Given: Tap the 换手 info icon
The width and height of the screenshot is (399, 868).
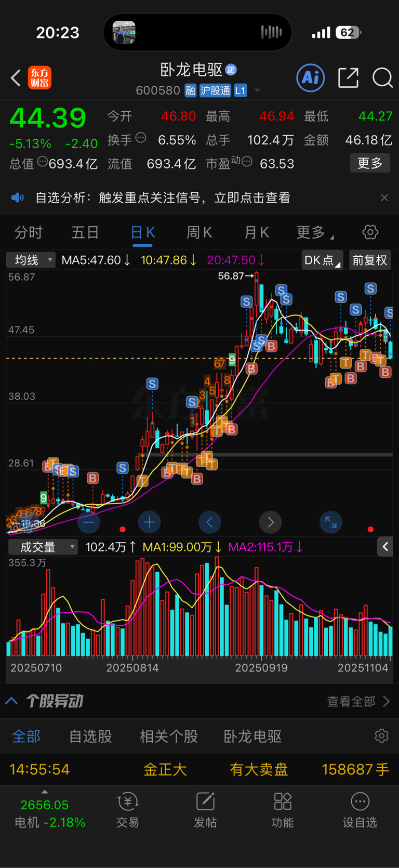Looking at the screenshot, I should tap(141, 138).
